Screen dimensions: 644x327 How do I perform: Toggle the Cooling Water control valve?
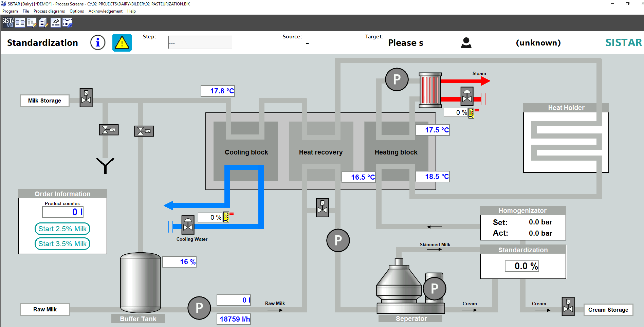click(188, 225)
